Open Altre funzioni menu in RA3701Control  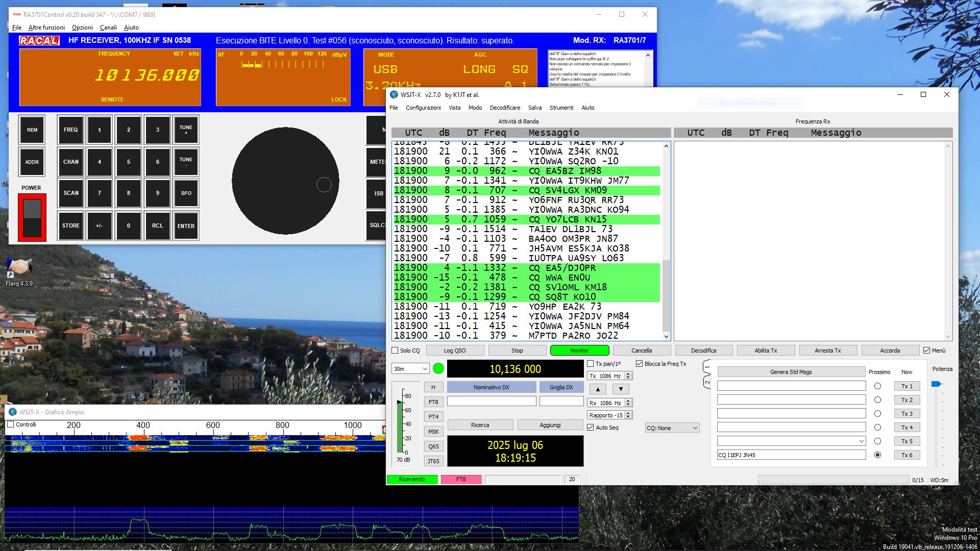[46, 28]
